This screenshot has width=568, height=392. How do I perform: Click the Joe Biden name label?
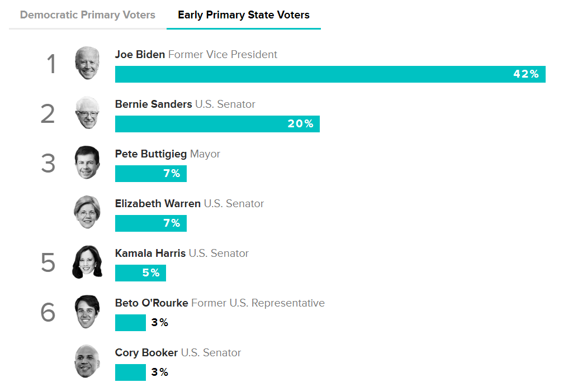(x=140, y=55)
